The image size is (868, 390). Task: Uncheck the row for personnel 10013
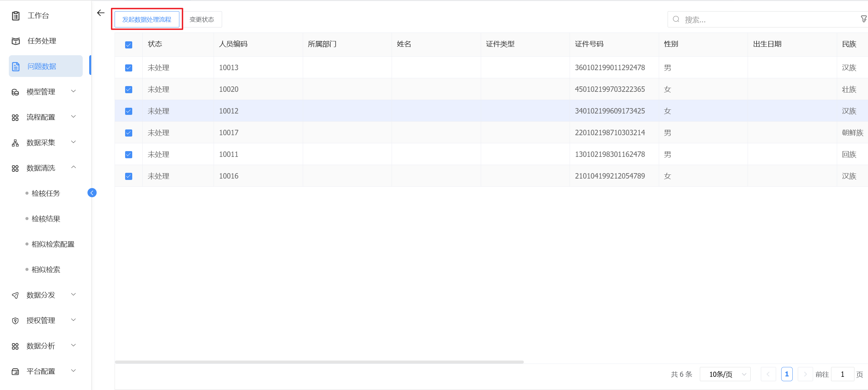point(129,68)
